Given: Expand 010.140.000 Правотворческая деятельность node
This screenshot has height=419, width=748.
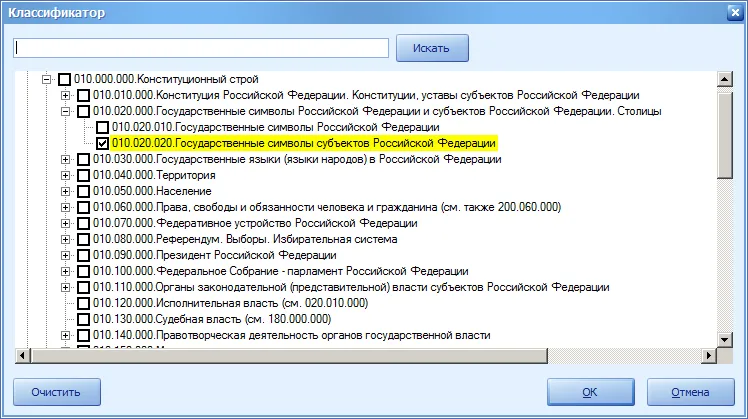Looking at the screenshot, I should coord(66,335).
